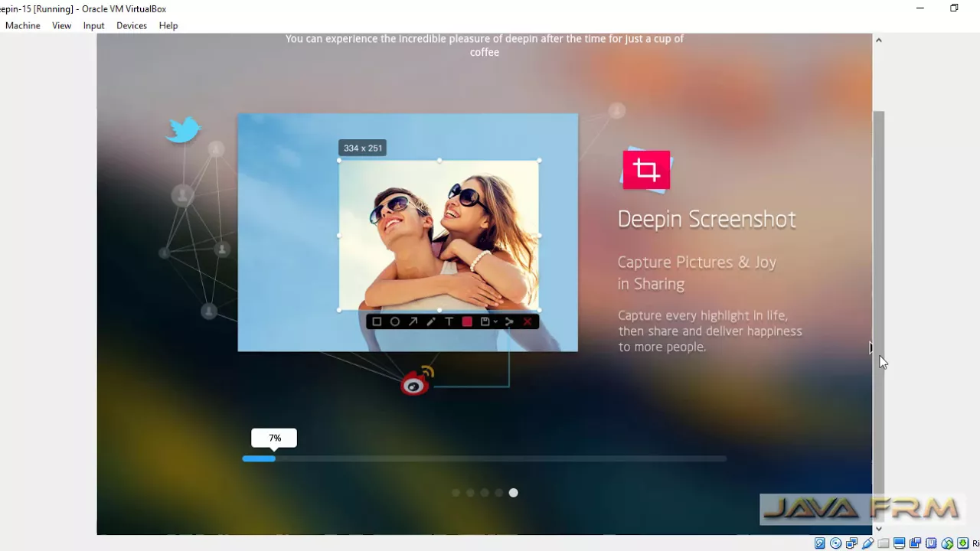
Task: Click the pink Deepin Screenshot crop icon
Action: tap(646, 169)
